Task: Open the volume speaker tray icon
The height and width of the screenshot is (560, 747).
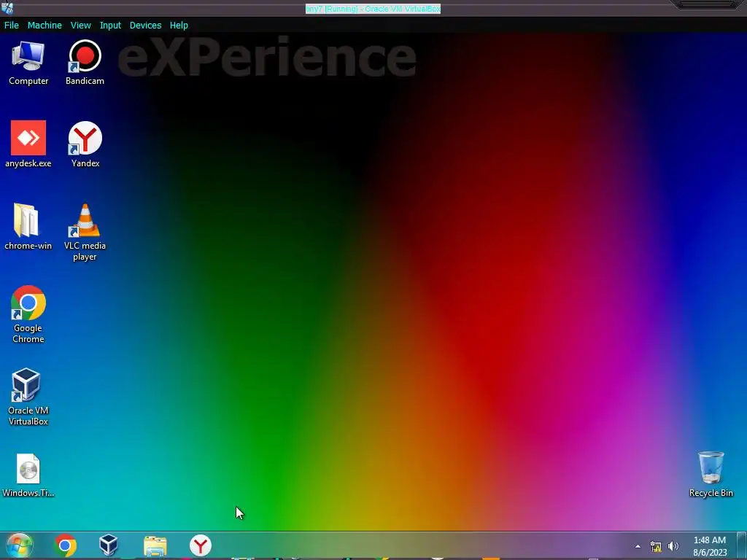Action: [x=673, y=546]
